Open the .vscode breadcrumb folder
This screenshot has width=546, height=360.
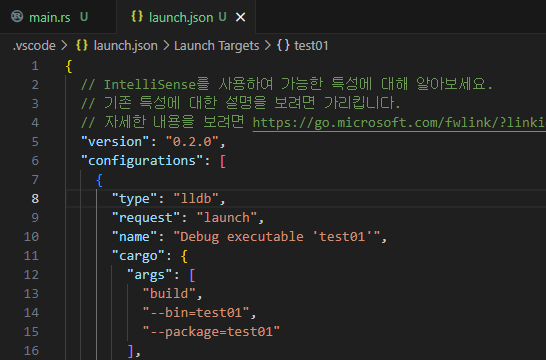click(34, 46)
